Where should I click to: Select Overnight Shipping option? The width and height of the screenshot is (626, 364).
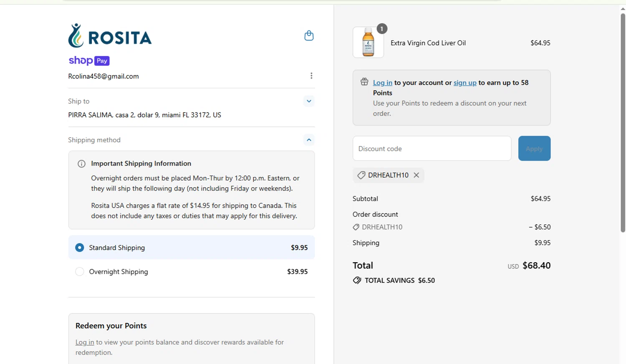[192, 271]
